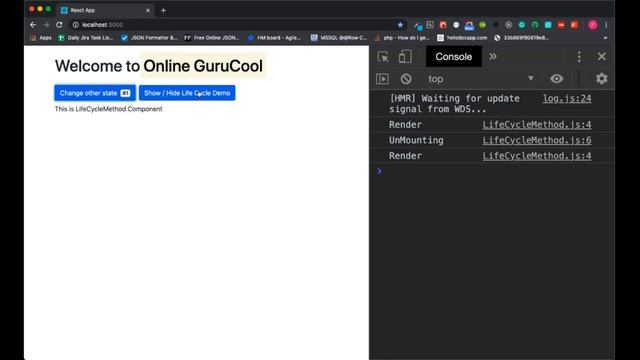The image size is (640, 360).
Task: Select the Console tab in DevTools
Action: [x=453, y=56]
